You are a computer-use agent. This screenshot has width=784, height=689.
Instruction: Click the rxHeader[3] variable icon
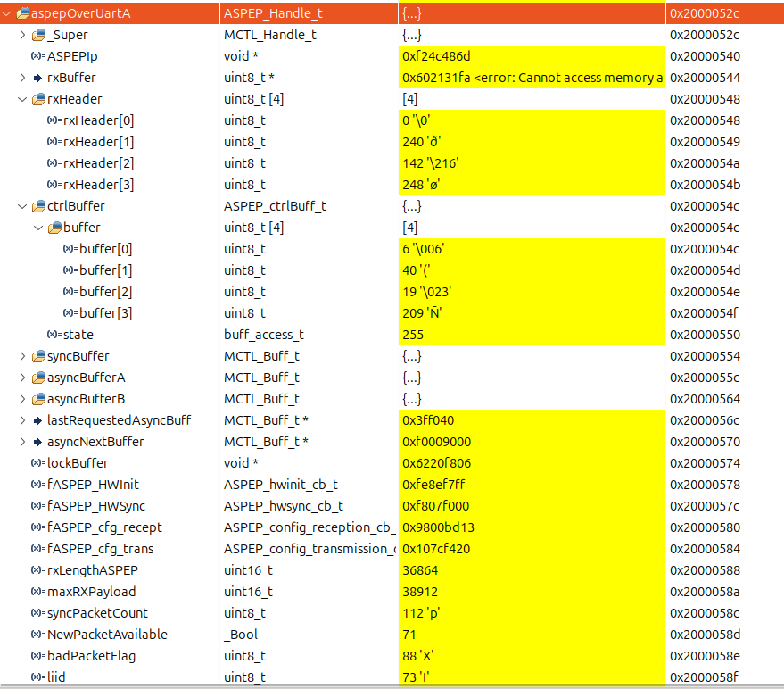[54, 185]
